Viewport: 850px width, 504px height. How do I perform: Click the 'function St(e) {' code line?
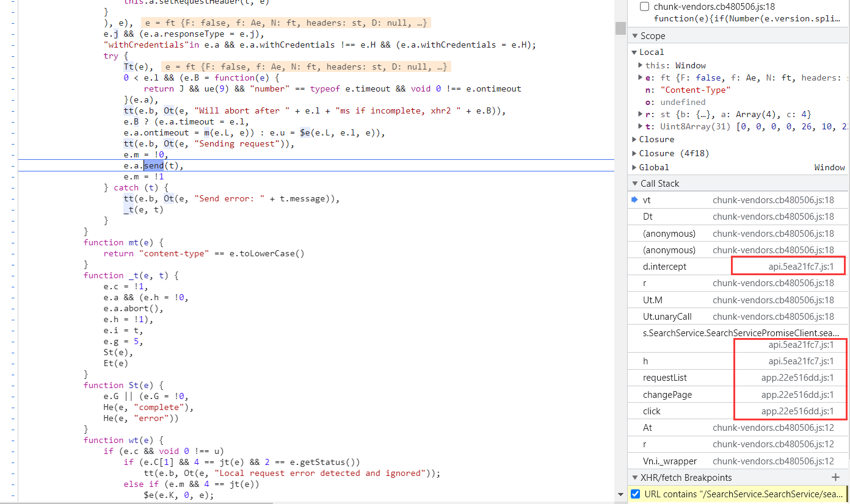click(124, 386)
